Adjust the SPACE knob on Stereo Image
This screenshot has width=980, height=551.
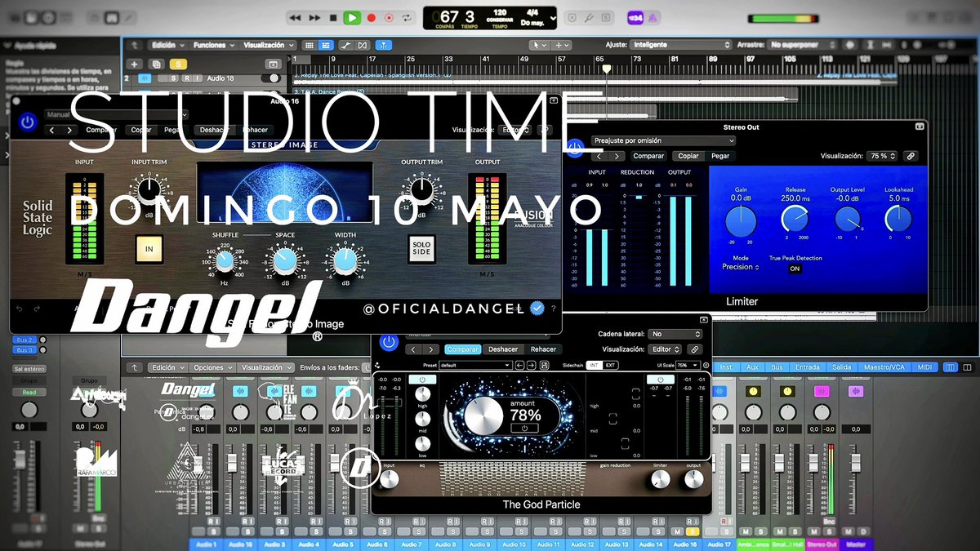point(284,260)
